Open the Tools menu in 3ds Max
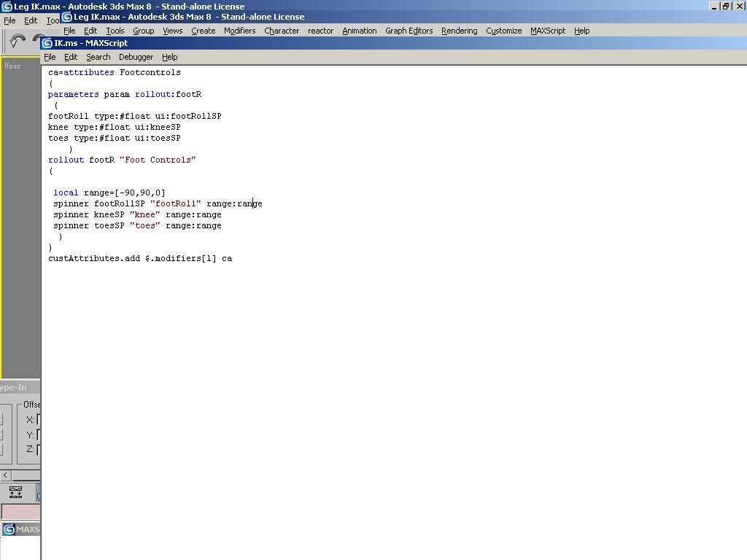The height and width of the screenshot is (560, 747). tap(115, 31)
